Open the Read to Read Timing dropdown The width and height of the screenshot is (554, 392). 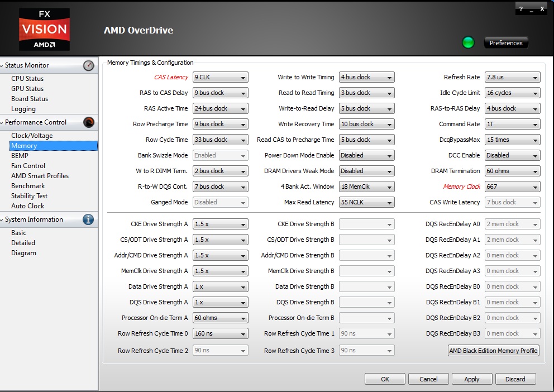(367, 93)
